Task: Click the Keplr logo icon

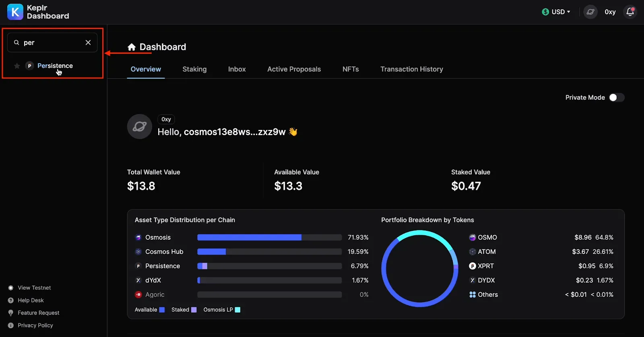Action: pyautogui.click(x=15, y=12)
